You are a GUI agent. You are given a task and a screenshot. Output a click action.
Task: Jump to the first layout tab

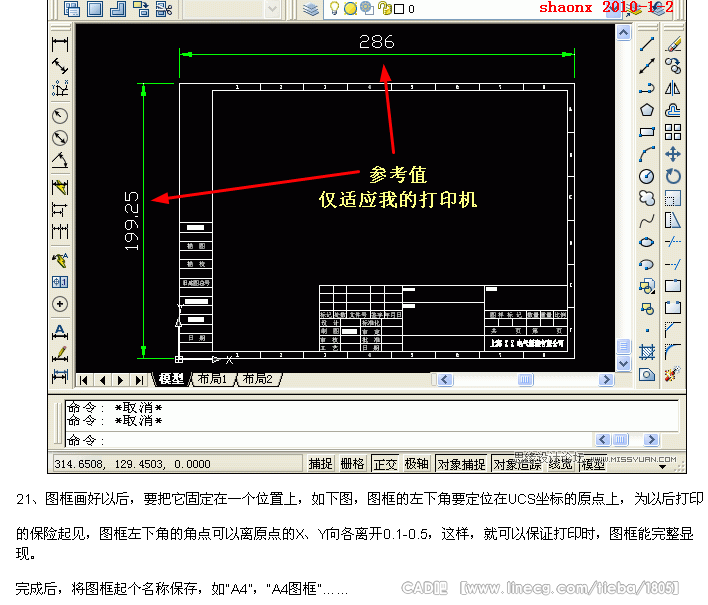coord(84,380)
